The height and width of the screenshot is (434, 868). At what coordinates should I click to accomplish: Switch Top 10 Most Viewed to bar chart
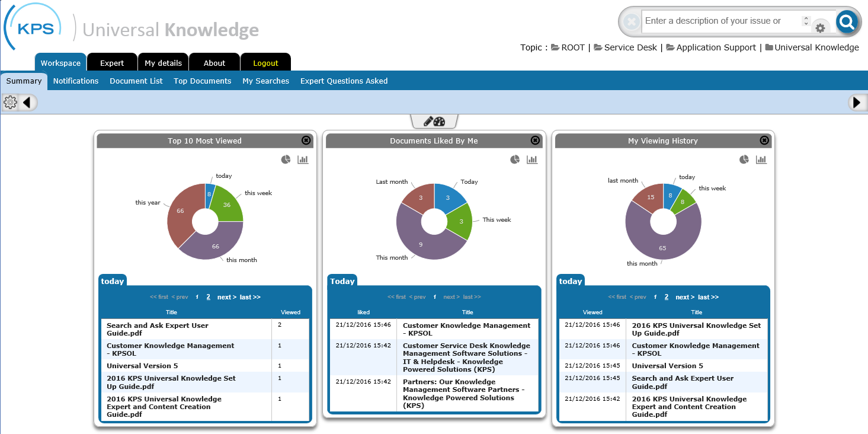click(303, 159)
